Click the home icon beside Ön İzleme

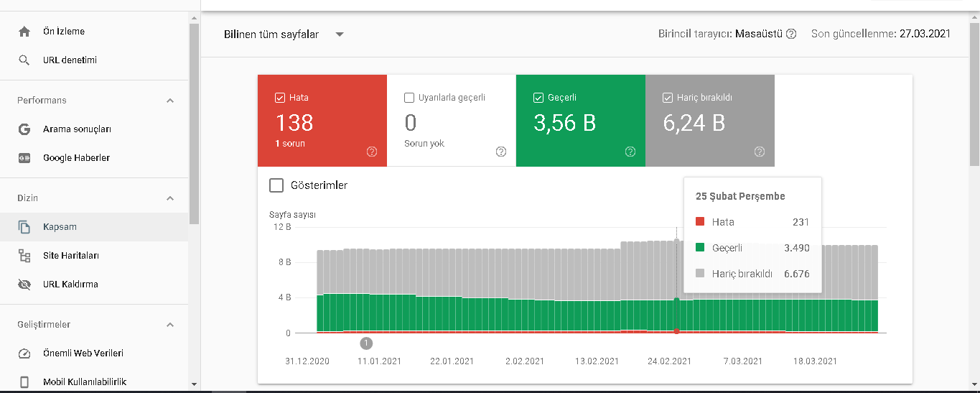pos(24,32)
